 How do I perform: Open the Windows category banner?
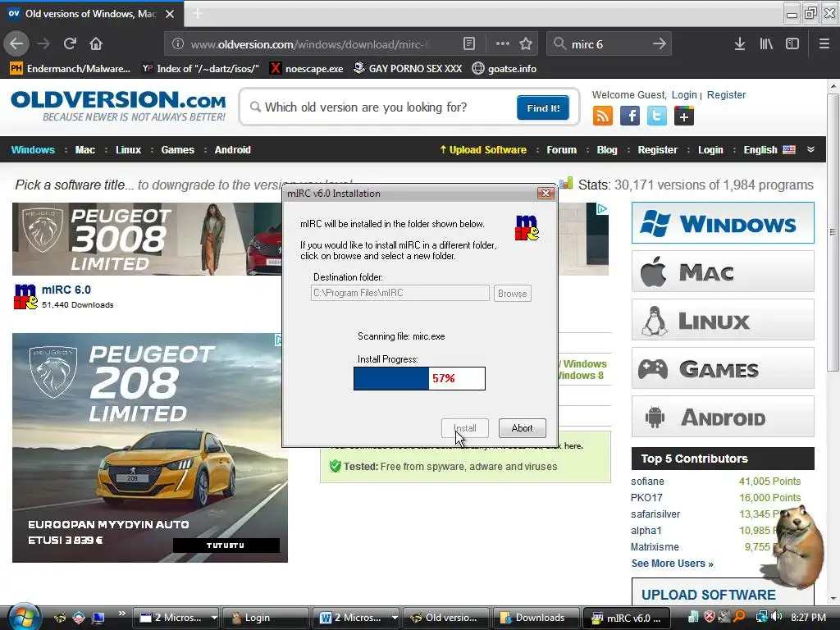click(x=723, y=223)
